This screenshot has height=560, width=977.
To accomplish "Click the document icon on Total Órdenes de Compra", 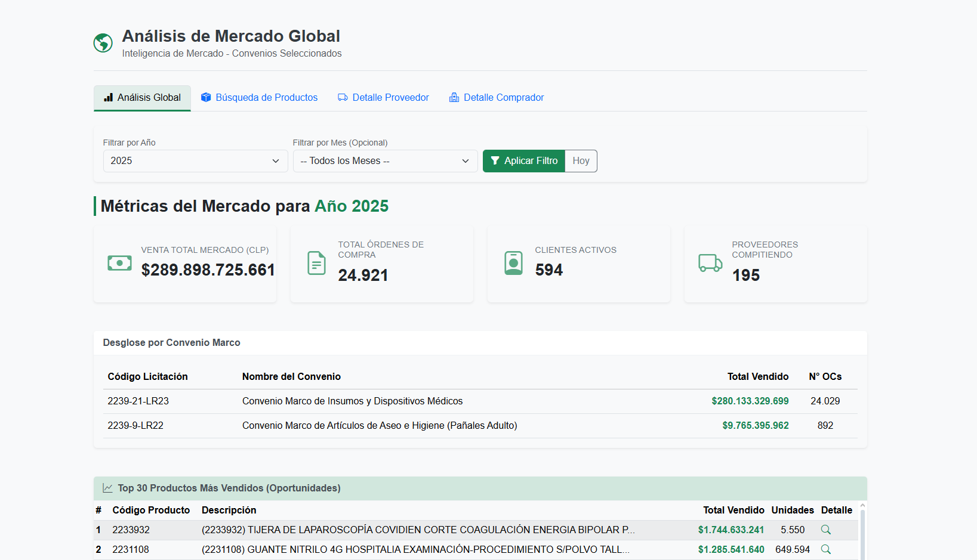I will [x=316, y=262].
